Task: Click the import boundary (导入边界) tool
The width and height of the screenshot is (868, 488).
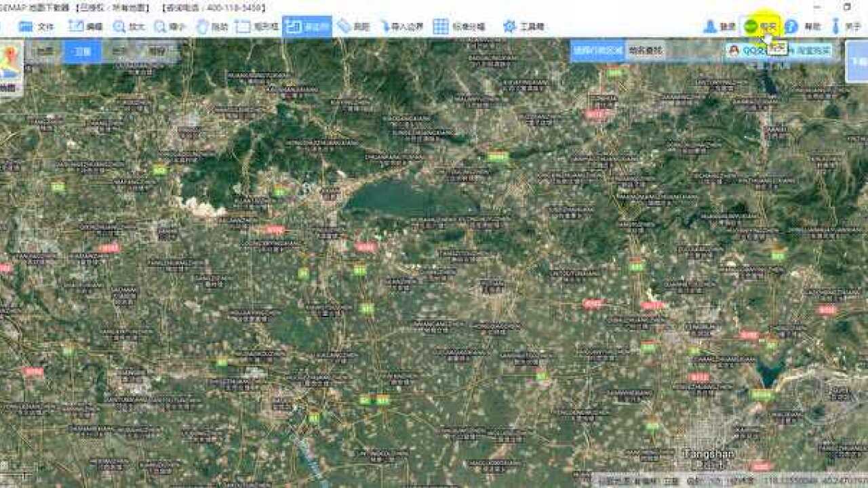Action: point(401,27)
